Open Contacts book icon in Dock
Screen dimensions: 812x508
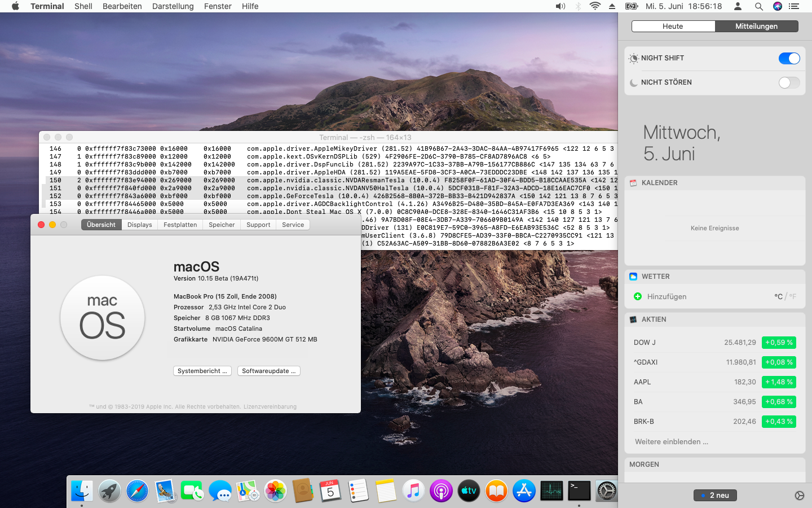point(303,491)
